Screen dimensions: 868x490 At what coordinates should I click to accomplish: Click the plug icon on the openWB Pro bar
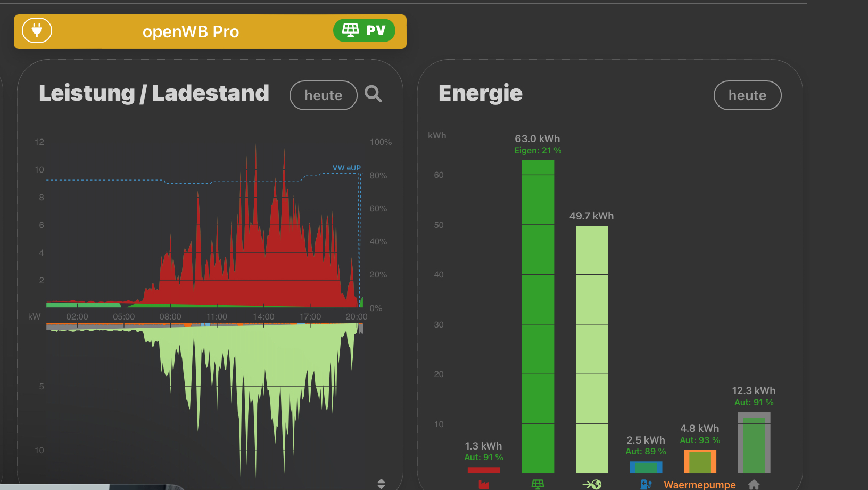point(37,30)
